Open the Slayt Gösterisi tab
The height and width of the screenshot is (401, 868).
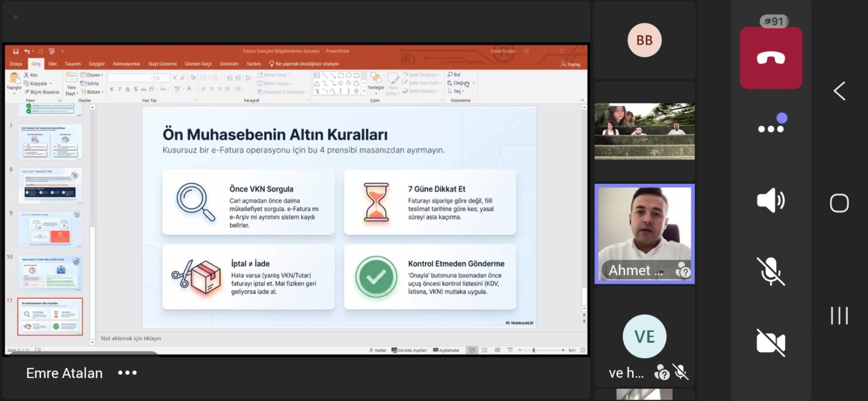coord(162,64)
